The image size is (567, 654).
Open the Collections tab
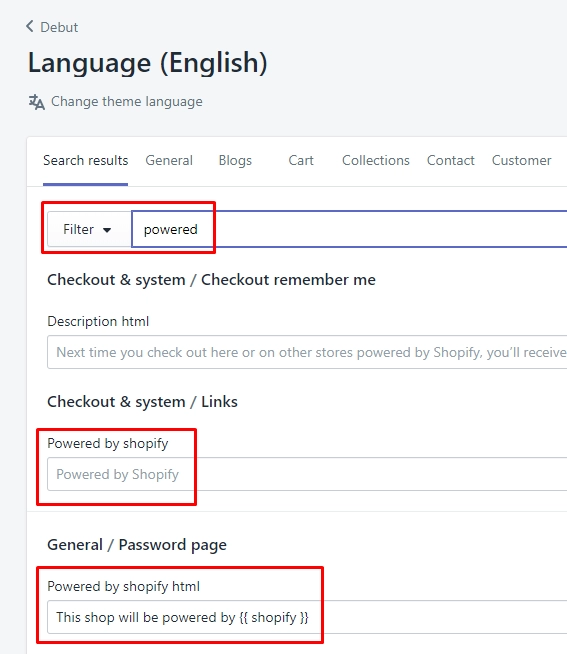click(x=376, y=161)
